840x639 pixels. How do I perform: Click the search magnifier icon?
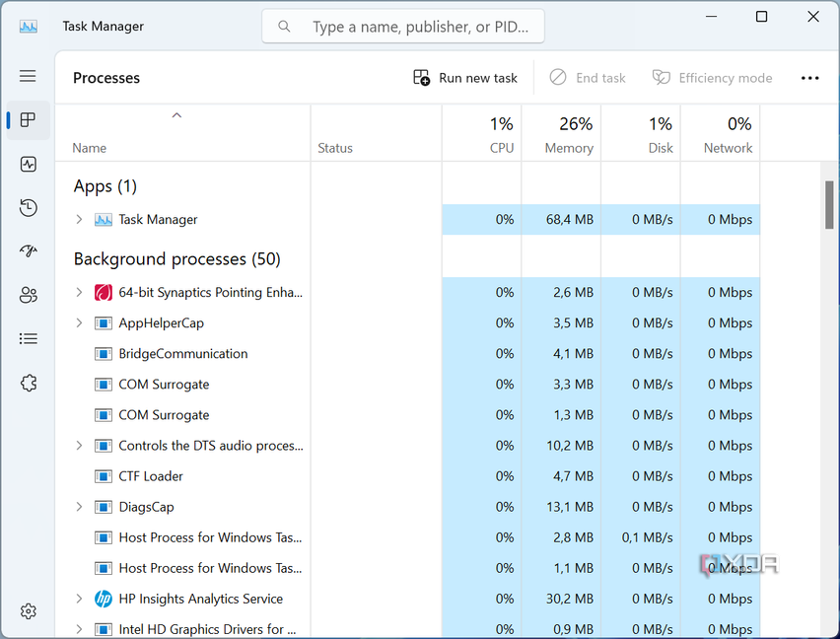(284, 27)
